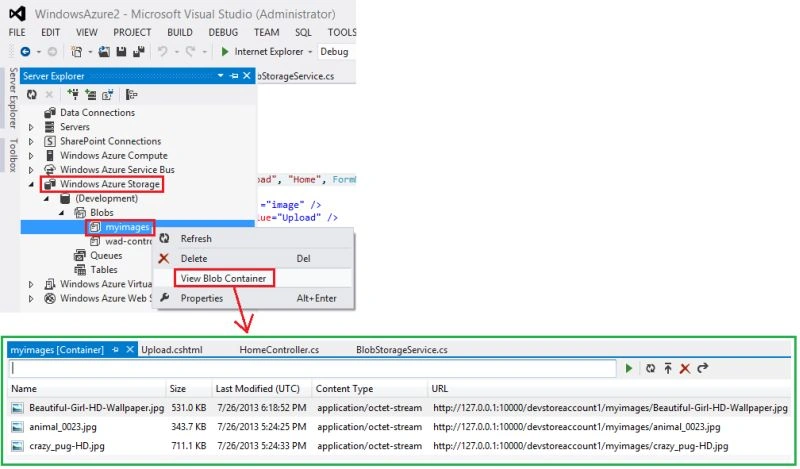Click the Save All toolbar icon
This screenshot has height=469, width=800.
click(138, 52)
